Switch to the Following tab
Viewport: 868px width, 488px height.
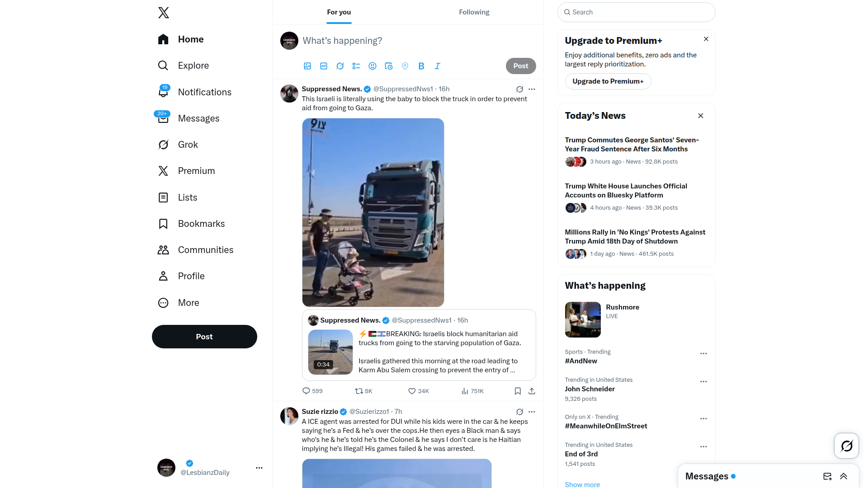pyautogui.click(x=474, y=12)
